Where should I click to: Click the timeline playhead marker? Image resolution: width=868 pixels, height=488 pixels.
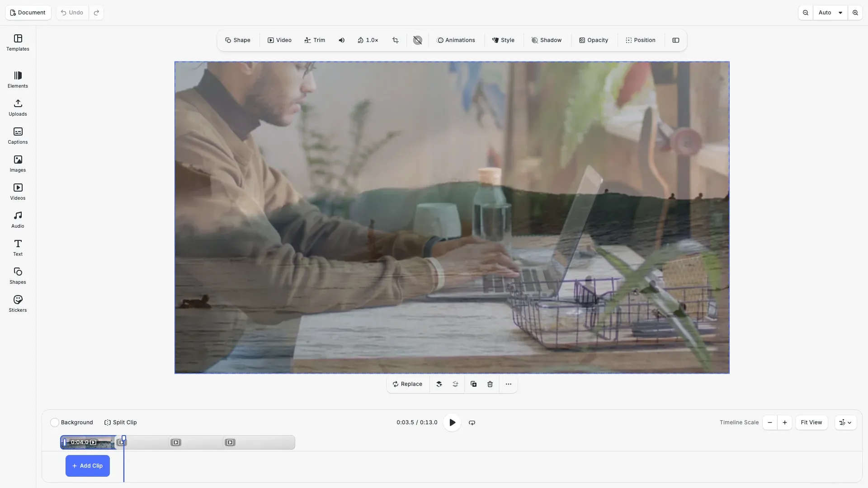(x=124, y=438)
